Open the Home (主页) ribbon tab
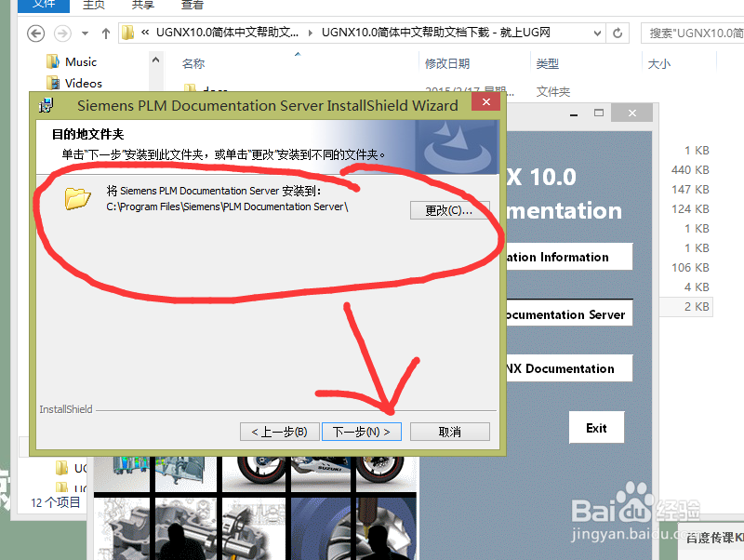This screenshot has width=744, height=560. point(94,5)
